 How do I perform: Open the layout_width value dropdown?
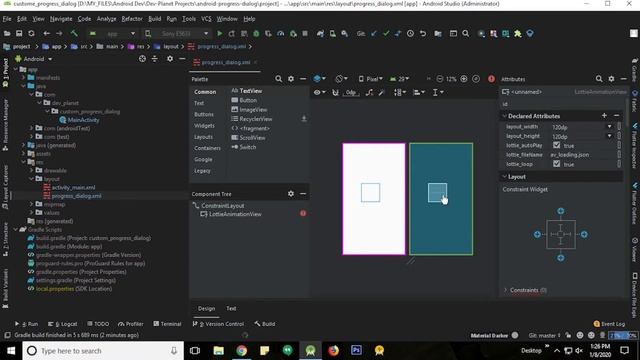coord(609,127)
